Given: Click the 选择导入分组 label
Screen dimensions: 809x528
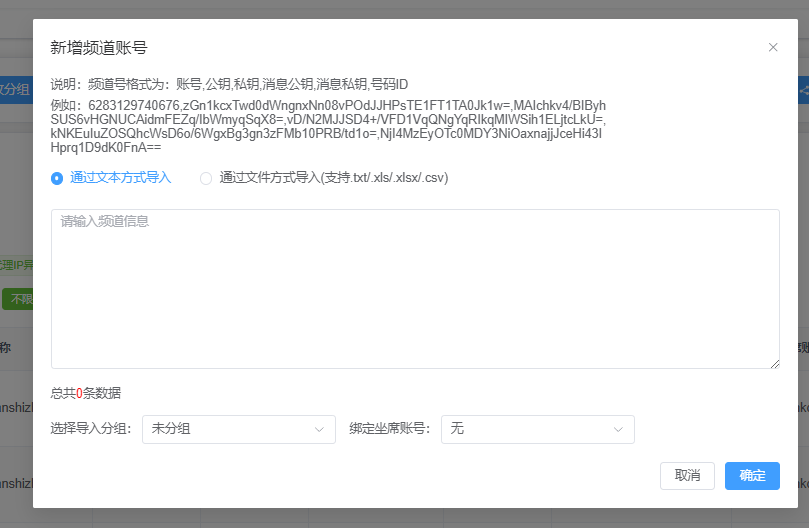Looking at the screenshot, I should tap(91, 429).
